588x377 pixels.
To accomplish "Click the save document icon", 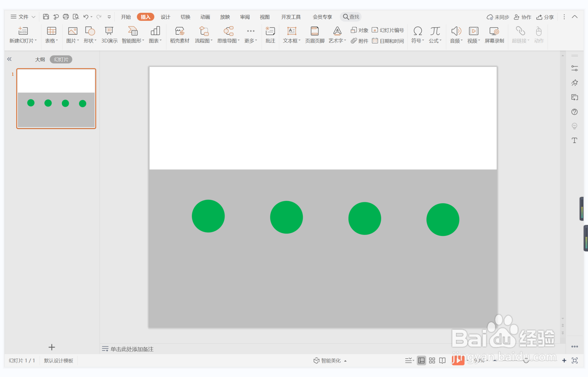I will (46, 17).
